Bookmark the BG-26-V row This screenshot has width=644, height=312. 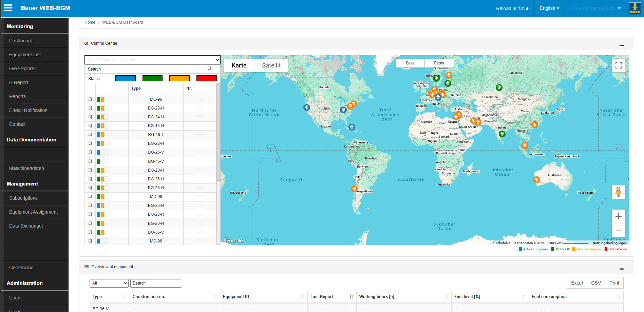[x=90, y=152]
